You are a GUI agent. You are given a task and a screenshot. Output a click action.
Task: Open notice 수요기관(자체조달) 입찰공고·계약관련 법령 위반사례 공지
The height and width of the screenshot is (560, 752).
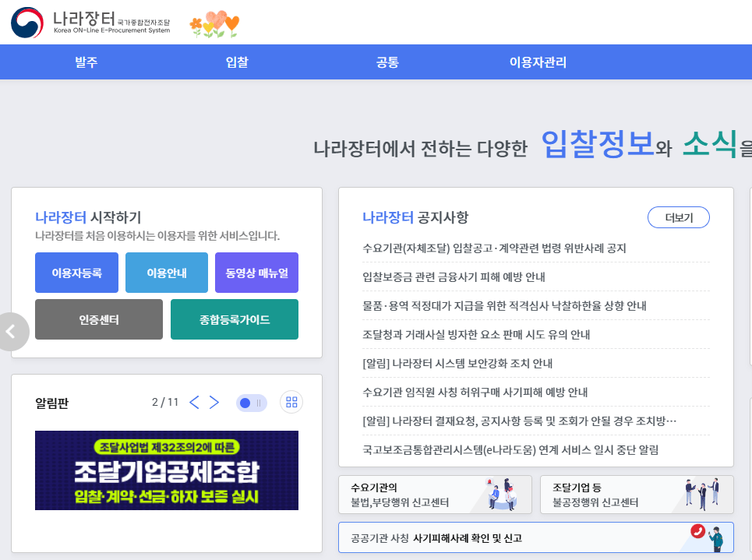[x=495, y=248]
